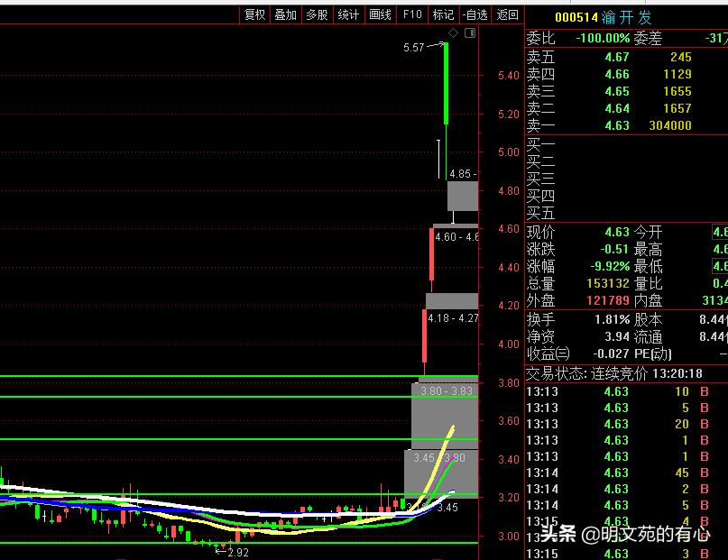Click the 收益(三) -0.027 value
The image size is (728, 560).
612,354
